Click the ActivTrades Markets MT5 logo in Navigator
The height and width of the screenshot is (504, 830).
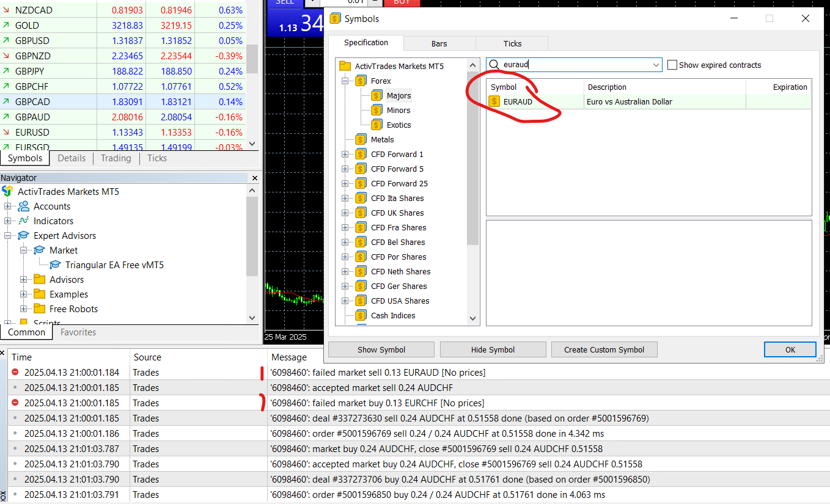(x=9, y=191)
